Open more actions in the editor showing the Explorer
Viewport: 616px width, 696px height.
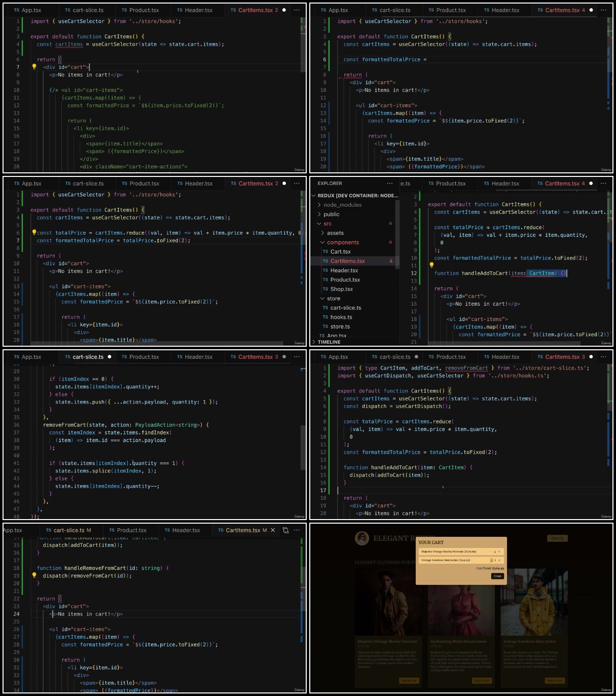[x=603, y=184]
